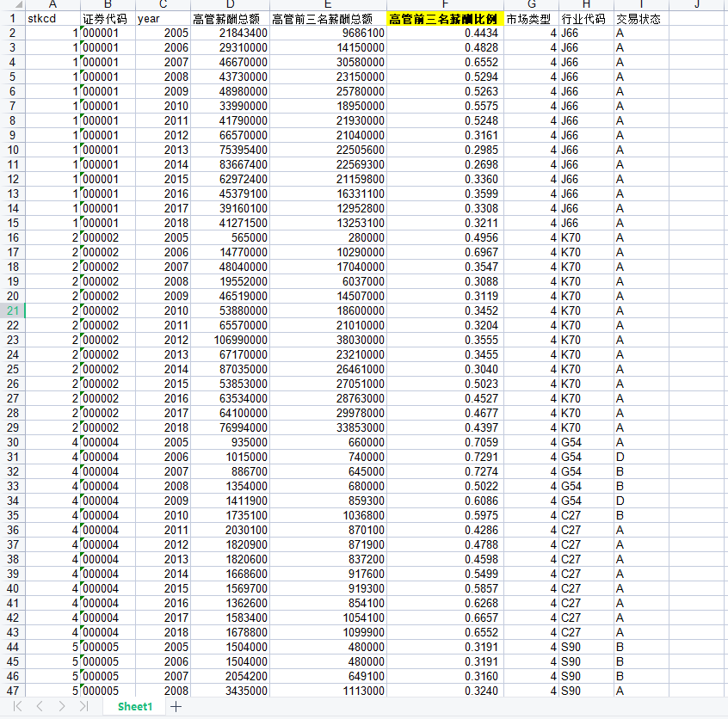
Task: Go to next sheet arrow
Action: click(62, 706)
